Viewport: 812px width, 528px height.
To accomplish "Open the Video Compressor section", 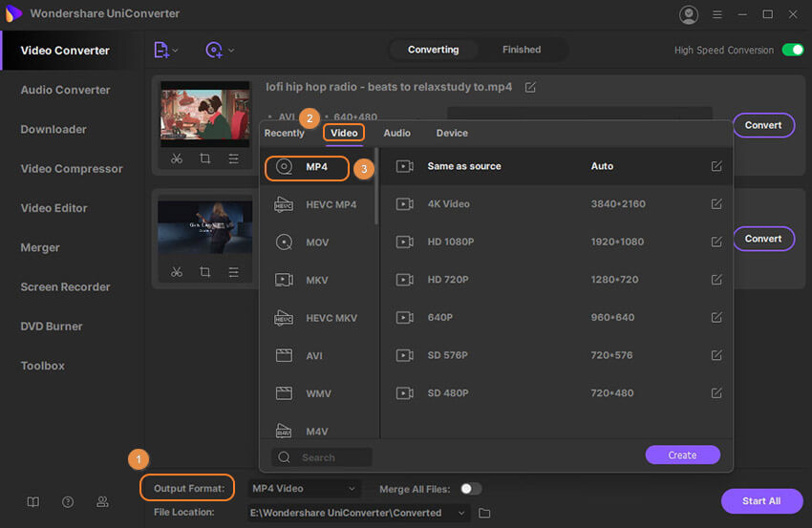I will [x=72, y=169].
